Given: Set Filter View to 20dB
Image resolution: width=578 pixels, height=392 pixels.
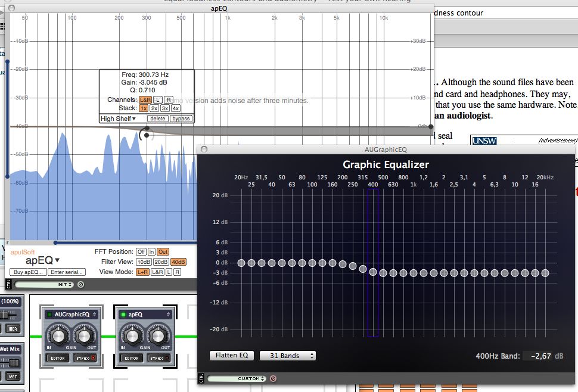Looking at the screenshot, I should point(161,262).
